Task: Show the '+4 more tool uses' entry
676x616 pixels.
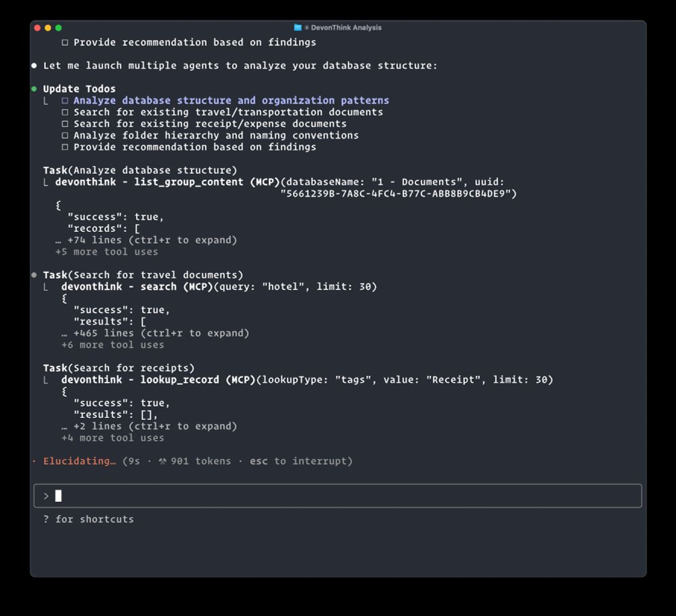Action: pos(112,438)
